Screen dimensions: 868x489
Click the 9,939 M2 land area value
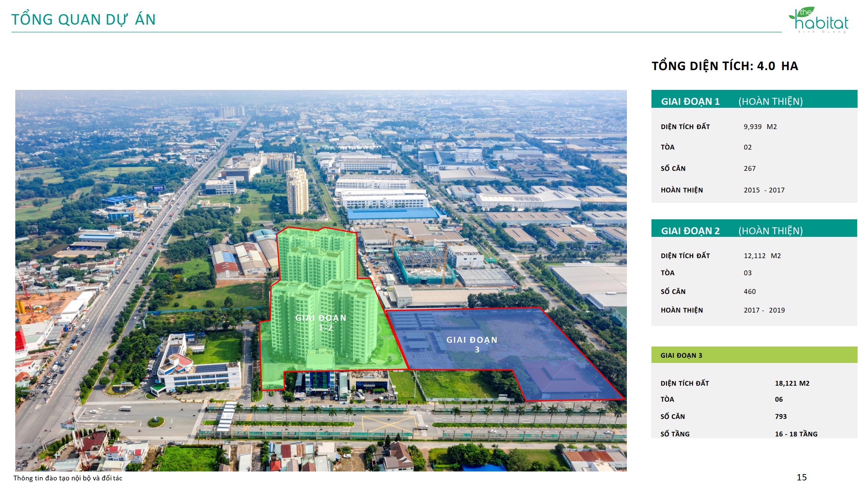tap(760, 127)
